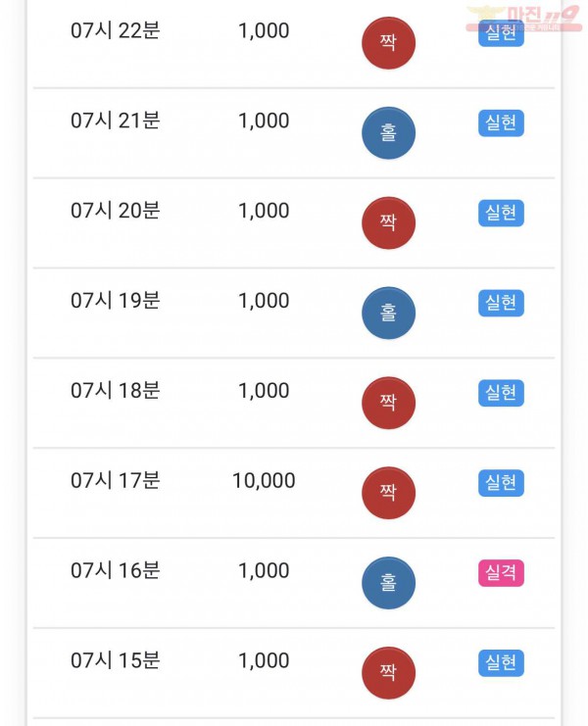This screenshot has height=726, width=588.
Task: Click the 10,000 amount at 07시 17분
Action: pos(264,481)
